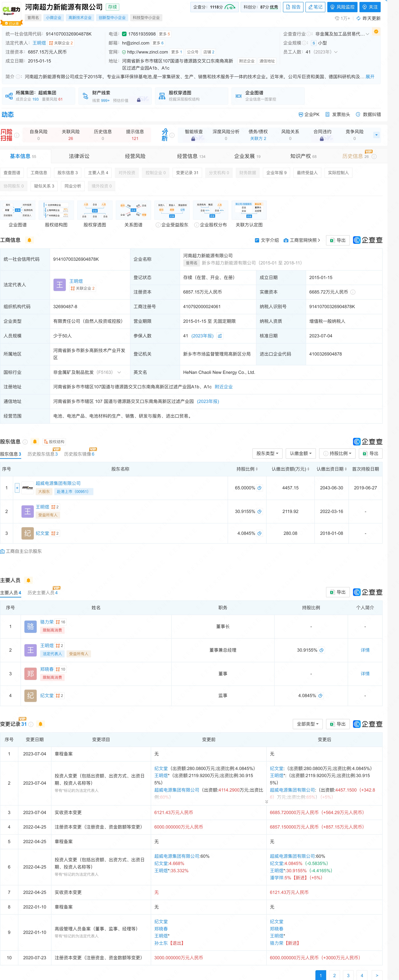Click bell alert icon beside 工商信息
Screen dimensions: 399x980
[29, 240]
